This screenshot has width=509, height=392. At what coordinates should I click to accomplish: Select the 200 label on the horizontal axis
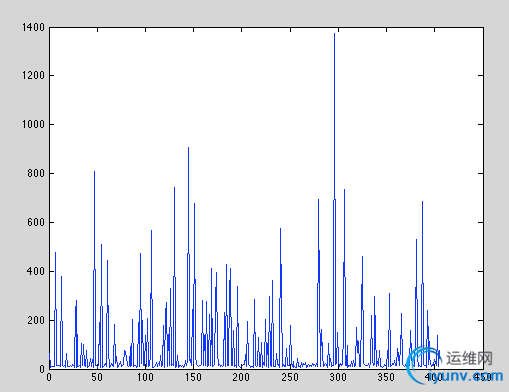pos(241,377)
